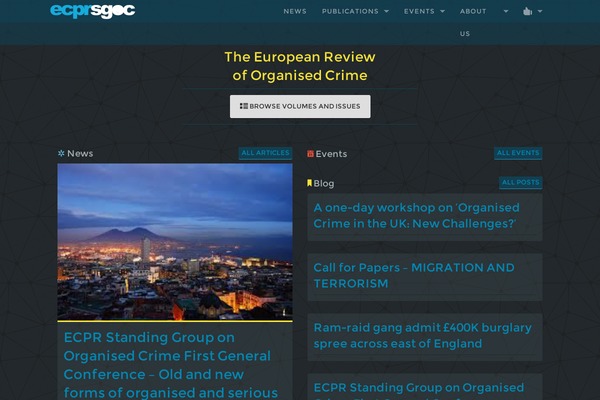Open the Publications menu item
This screenshot has width=600, height=400.
(350, 11)
